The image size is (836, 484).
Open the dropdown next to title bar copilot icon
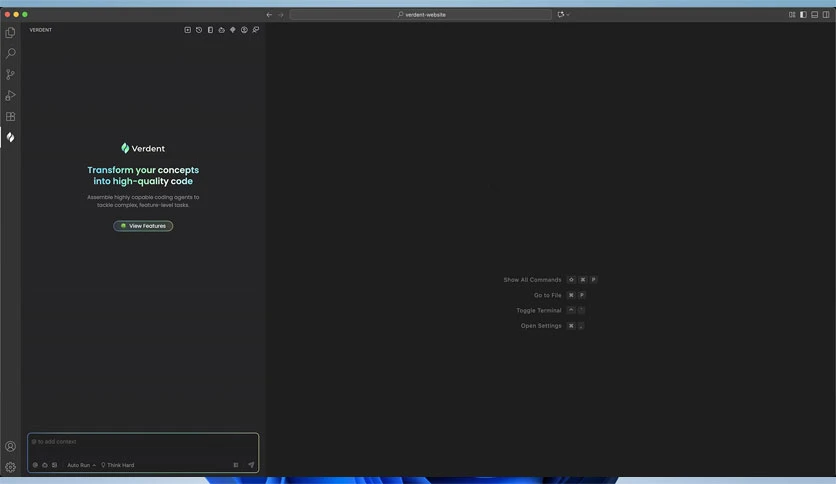(x=568, y=15)
